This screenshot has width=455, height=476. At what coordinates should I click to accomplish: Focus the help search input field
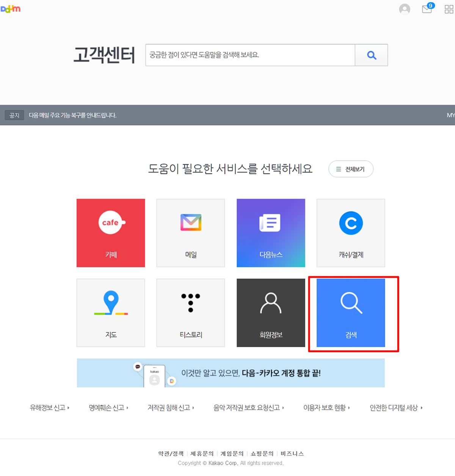[250, 55]
